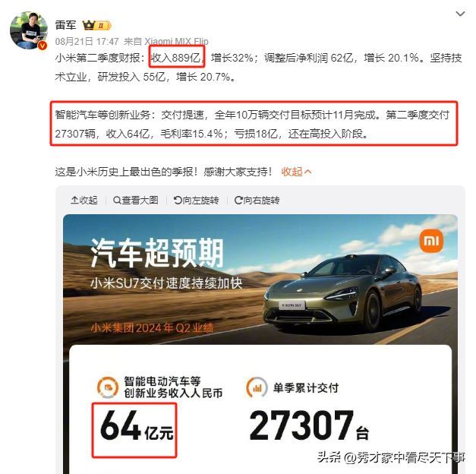Click the orange verified V badge on the avatar
Screen dimensions: 476x474
[43, 46]
